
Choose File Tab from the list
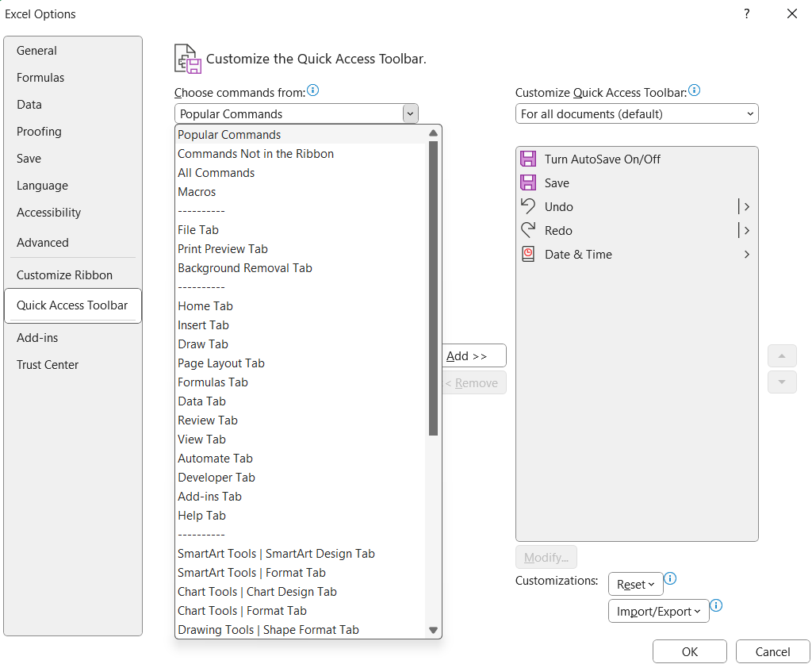[x=301, y=229]
